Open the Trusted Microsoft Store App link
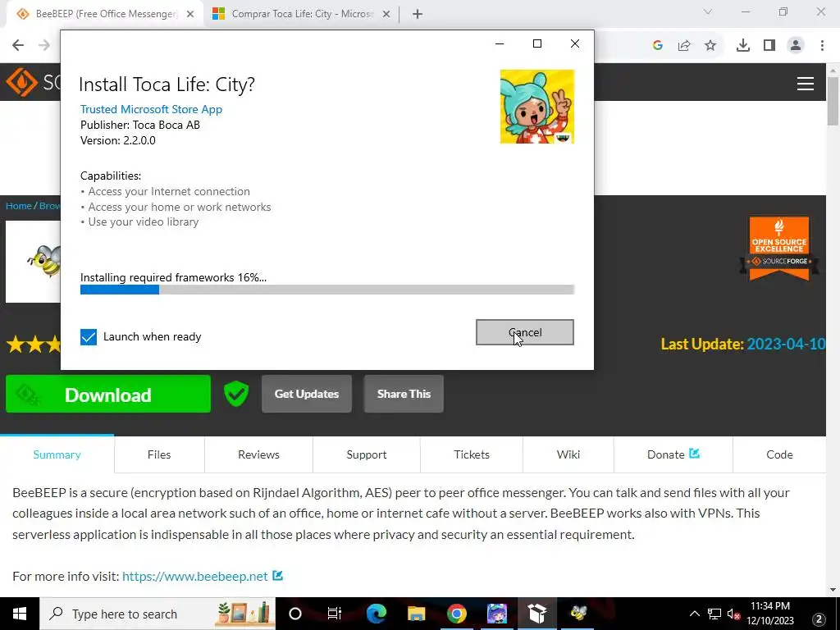This screenshot has height=630, width=840. pos(151,109)
